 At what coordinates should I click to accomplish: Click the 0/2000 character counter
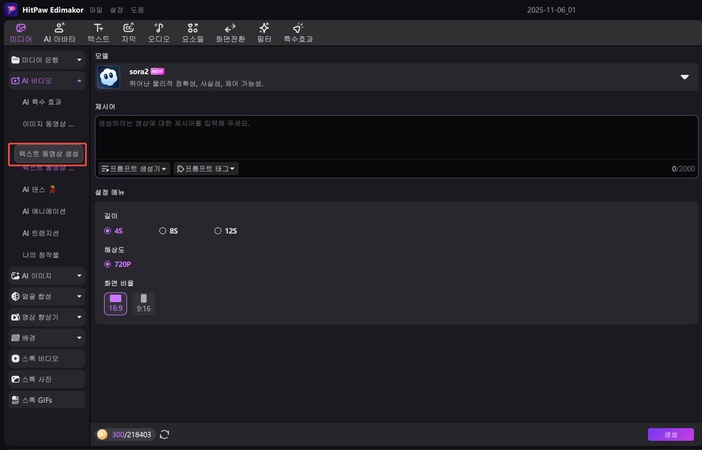(x=683, y=169)
